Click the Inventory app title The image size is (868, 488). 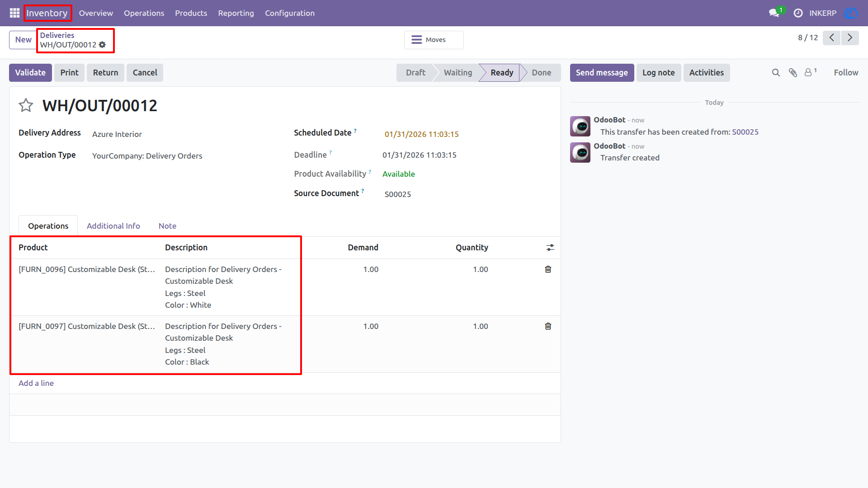point(47,13)
